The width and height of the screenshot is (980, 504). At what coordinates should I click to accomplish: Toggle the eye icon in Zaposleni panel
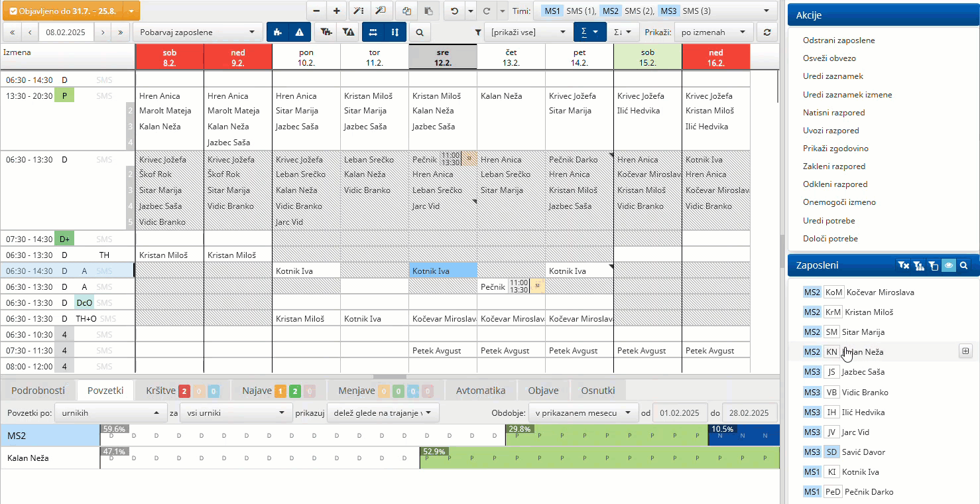pyautogui.click(x=949, y=265)
